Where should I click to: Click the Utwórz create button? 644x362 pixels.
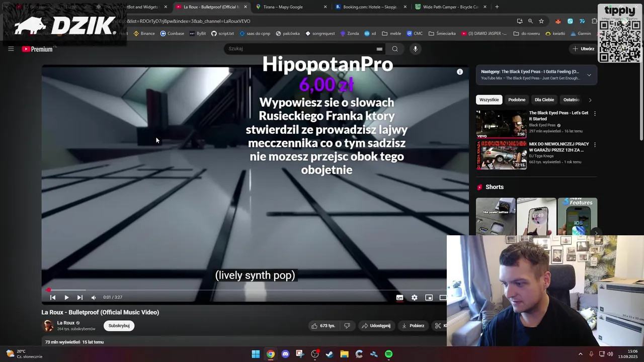click(584, 49)
